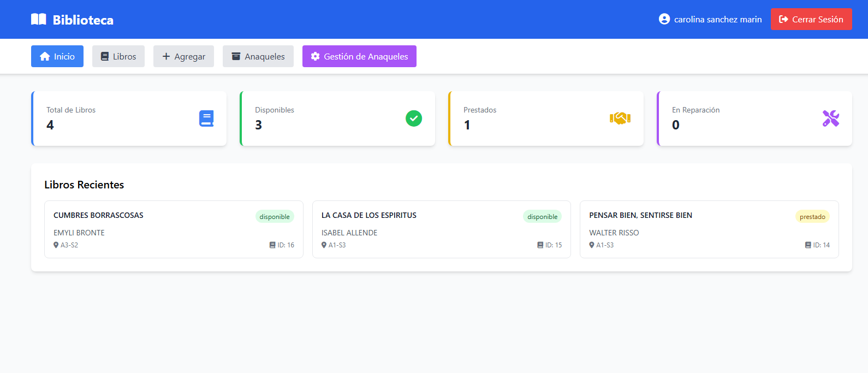Click the user profile avatar icon
The image size is (868, 373).
[x=664, y=19]
